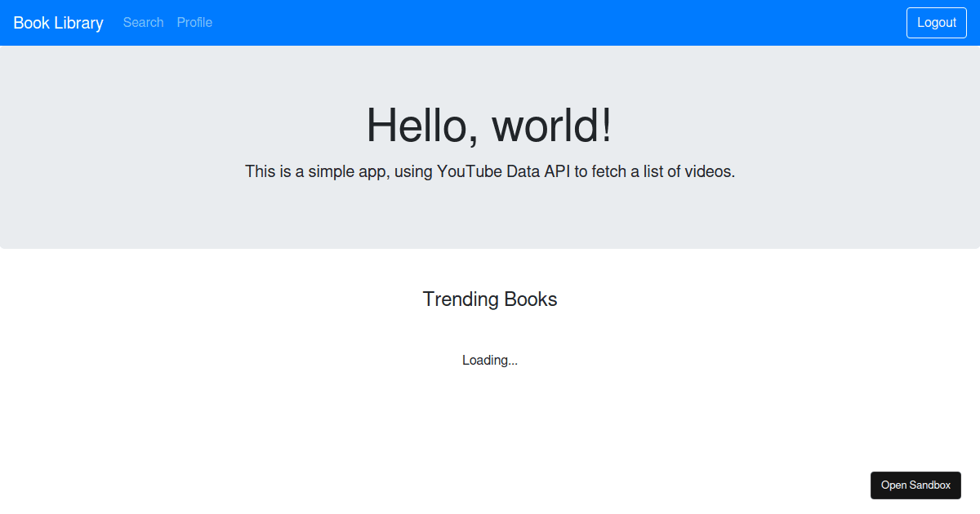Navigate home using Book Library logo
Viewport: 980px width, 514px height.
click(x=57, y=23)
